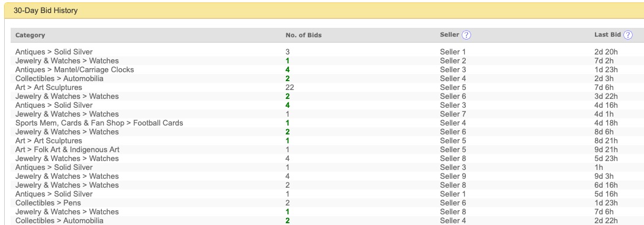Select last bid time 4d 18h
Screen dimensions: 644x225
tap(606, 123)
